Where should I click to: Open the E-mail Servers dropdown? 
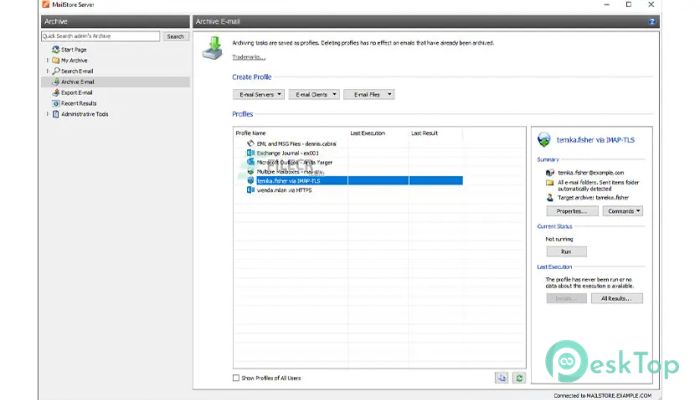(x=258, y=94)
